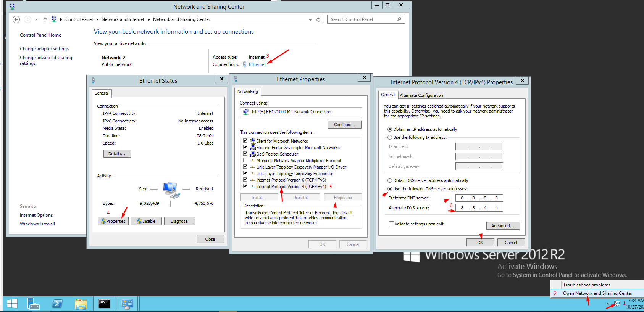The image size is (644, 312).
Task: Click the network tray icon in the taskbar
Action: pyautogui.click(x=617, y=304)
